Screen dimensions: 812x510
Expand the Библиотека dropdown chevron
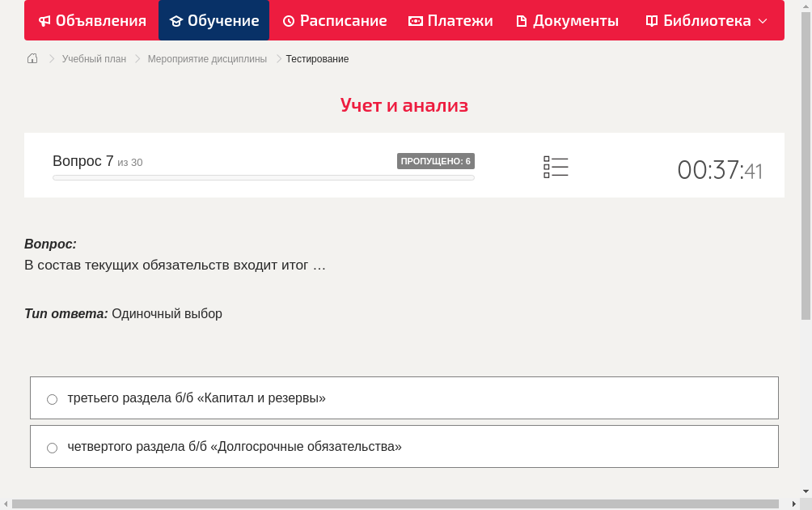(763, 22)
